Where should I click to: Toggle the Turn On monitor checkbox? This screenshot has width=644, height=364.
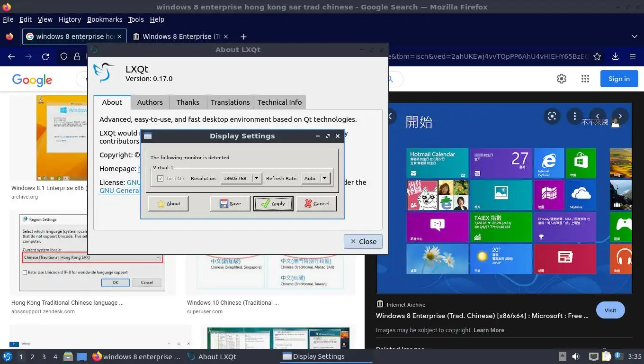pos(160,178)
